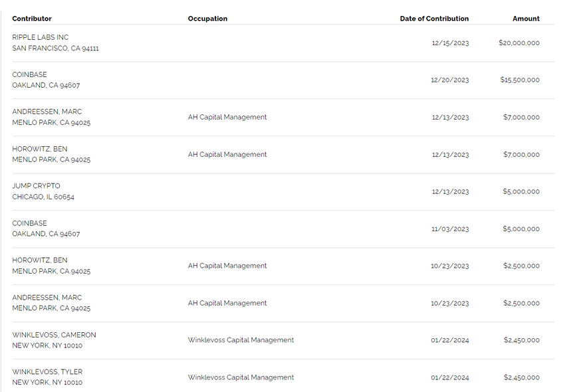The height and width of the screenshot is (392, 565).
Task: Click the San Francisco, CA 94111 address
Action: 56,49
